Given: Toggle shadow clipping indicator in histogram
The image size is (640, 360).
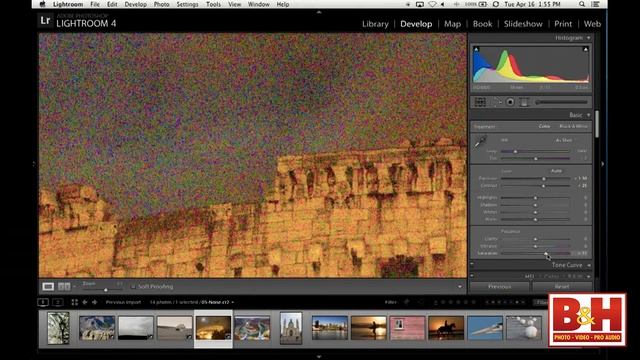Looking at the screenshot, I should tap(476, 49).
